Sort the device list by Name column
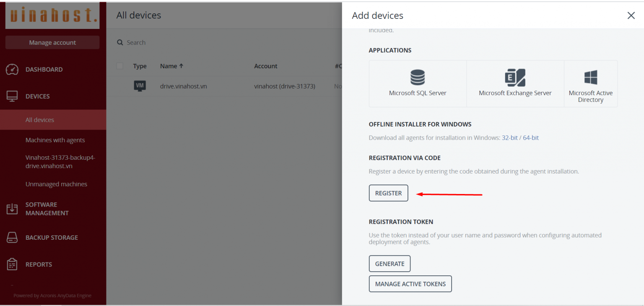 pos(171,66)
